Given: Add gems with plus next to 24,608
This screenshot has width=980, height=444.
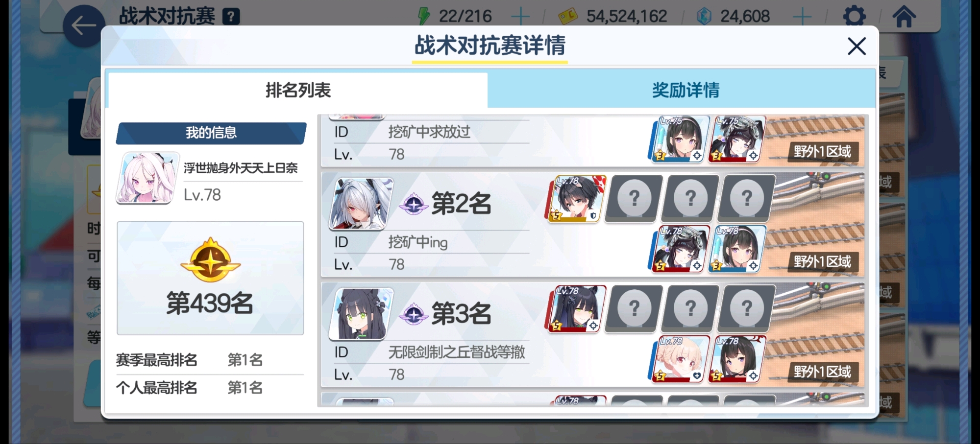Looking at the screenshot, I should point(802,17).
